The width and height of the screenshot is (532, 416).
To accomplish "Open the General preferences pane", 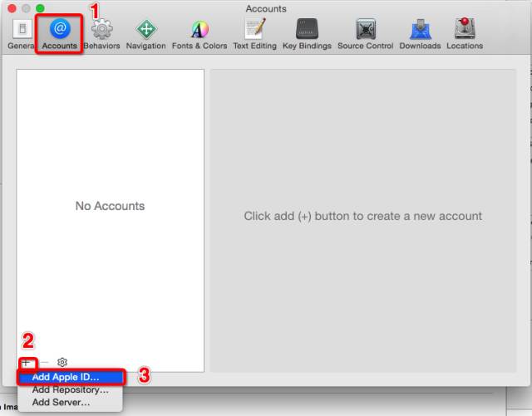I will pos(20,33).
